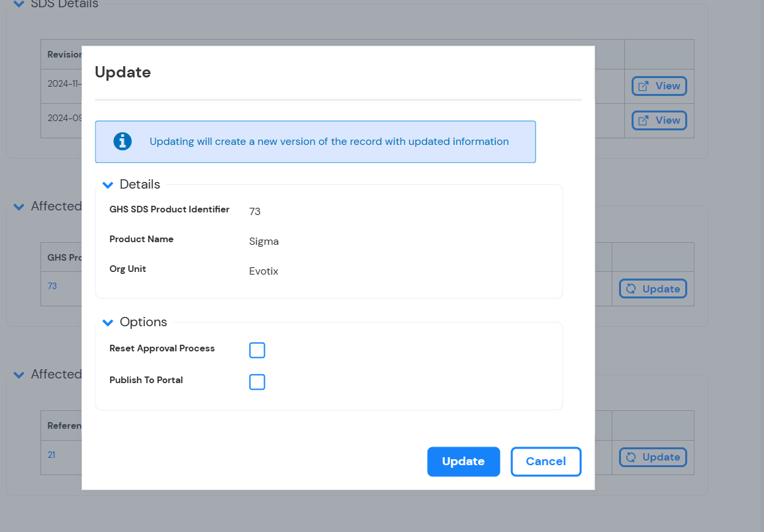Screen dimensions: 764x532
Task: Collapse the SDS Details section
Action: click(19, 4)
